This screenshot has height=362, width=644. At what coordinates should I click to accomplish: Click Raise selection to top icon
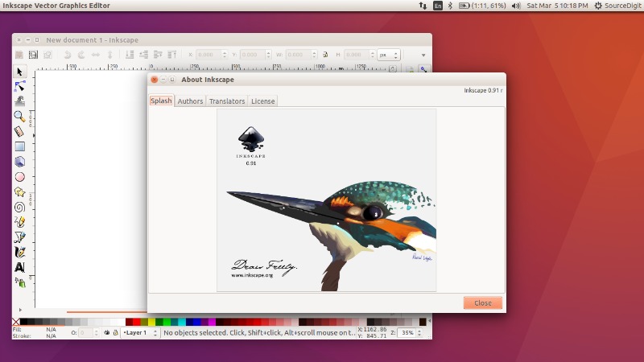(171, 55)
